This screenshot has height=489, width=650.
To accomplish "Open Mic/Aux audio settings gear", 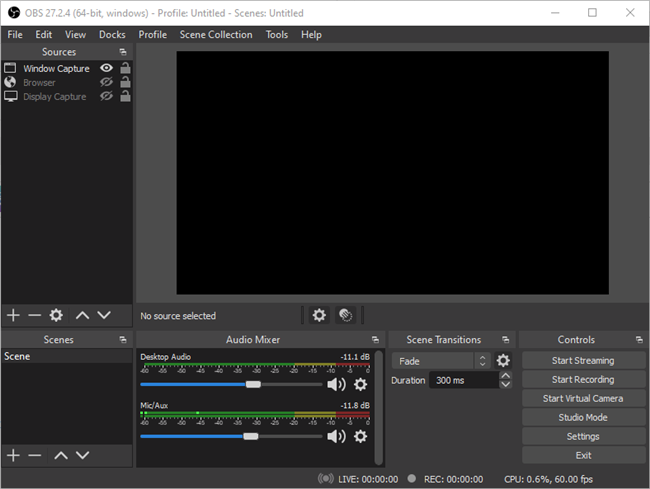I will click(361, 436).
